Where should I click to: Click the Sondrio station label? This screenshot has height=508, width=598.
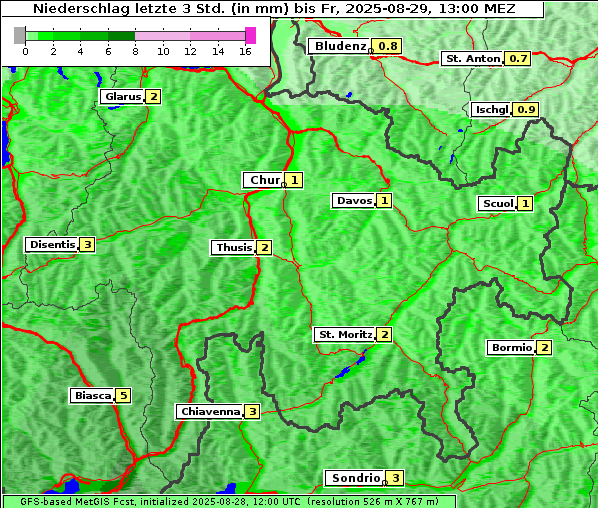click(355, 478)
